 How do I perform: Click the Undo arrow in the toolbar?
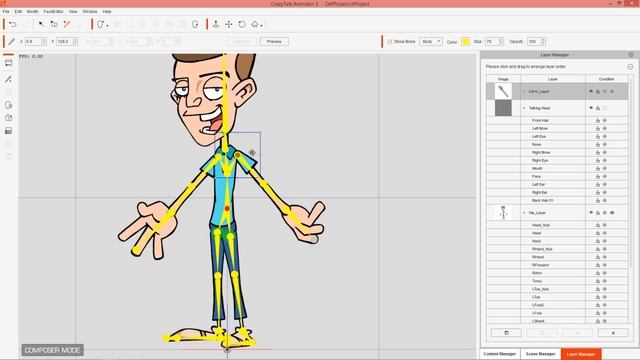(13, 24)
